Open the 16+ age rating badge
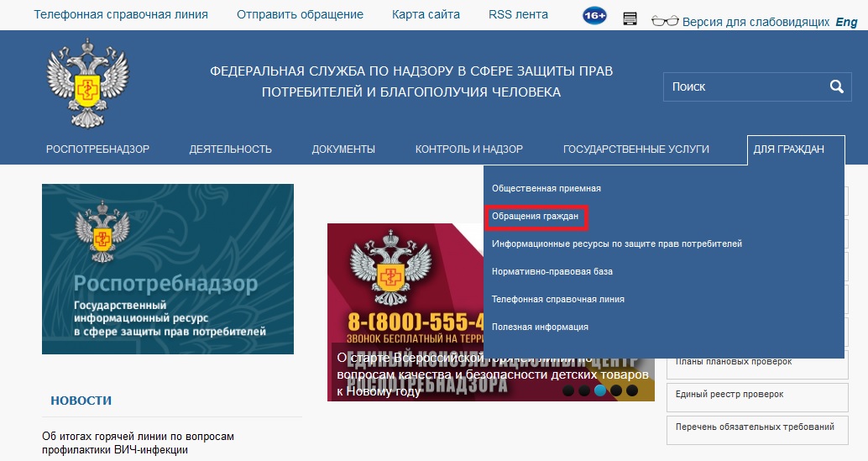 pyautogui.click(x=594, y=15)
